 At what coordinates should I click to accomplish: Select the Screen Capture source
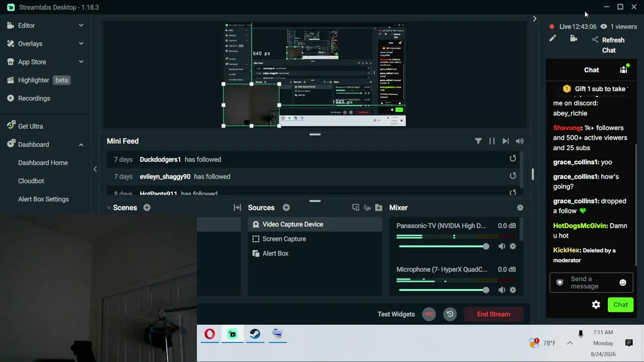click(315, 239)
